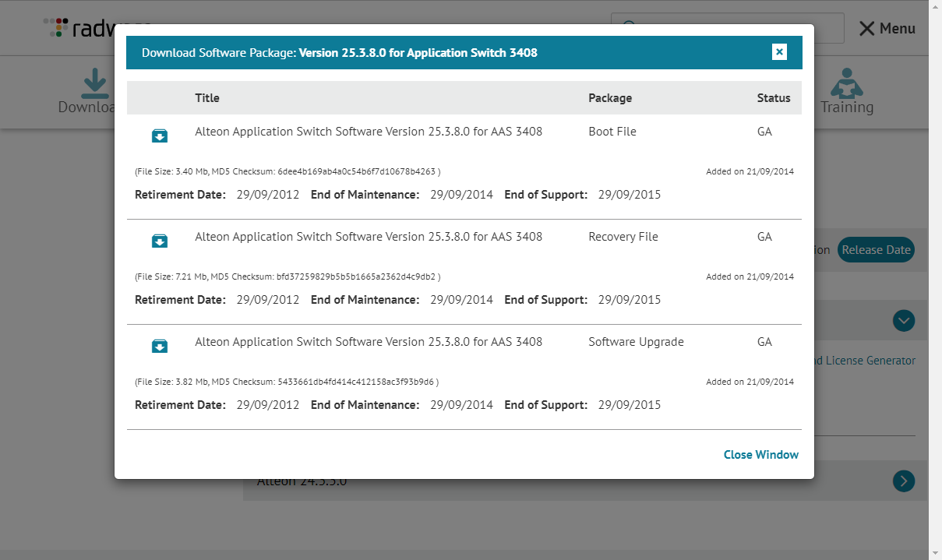The height and width of the screenshot is (560, 942).
Task: Click the GA status in Software Upgrade row
Action: click(x=764, y=342)
